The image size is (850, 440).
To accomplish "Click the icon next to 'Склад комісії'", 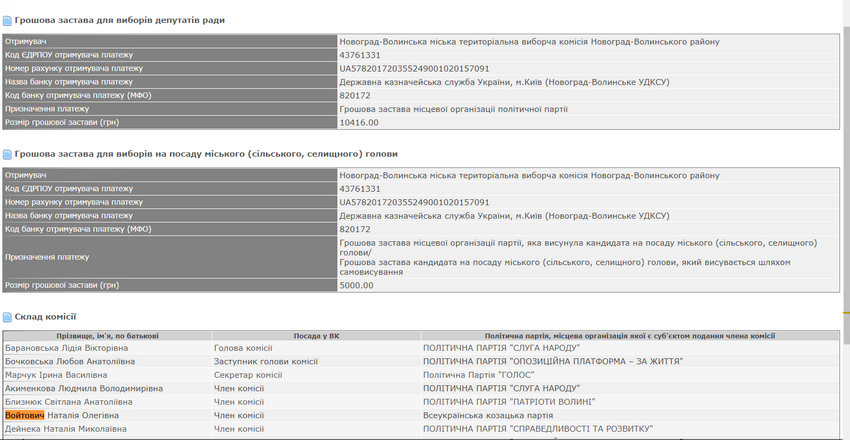I will point(7,317).
